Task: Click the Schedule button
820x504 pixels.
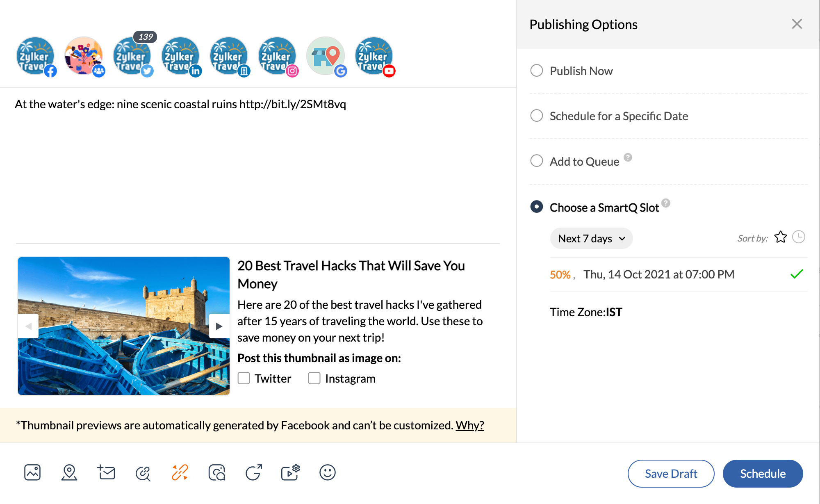Action: [x=763, y=474]
